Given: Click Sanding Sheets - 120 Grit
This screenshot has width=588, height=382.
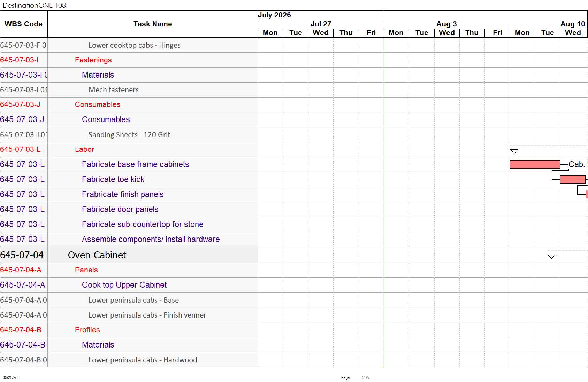Looking at the screenshot, I should (129, 135).
